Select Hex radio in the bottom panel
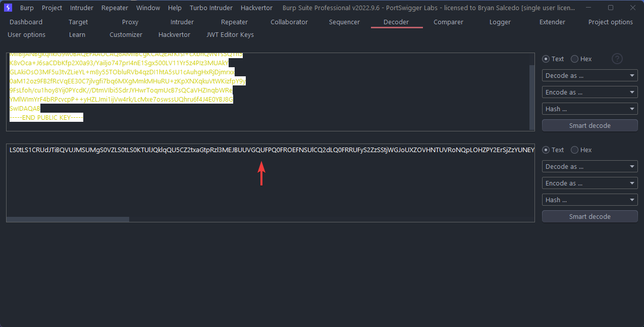Viewport: 644px width, 327px height. (x=574, y=150)
